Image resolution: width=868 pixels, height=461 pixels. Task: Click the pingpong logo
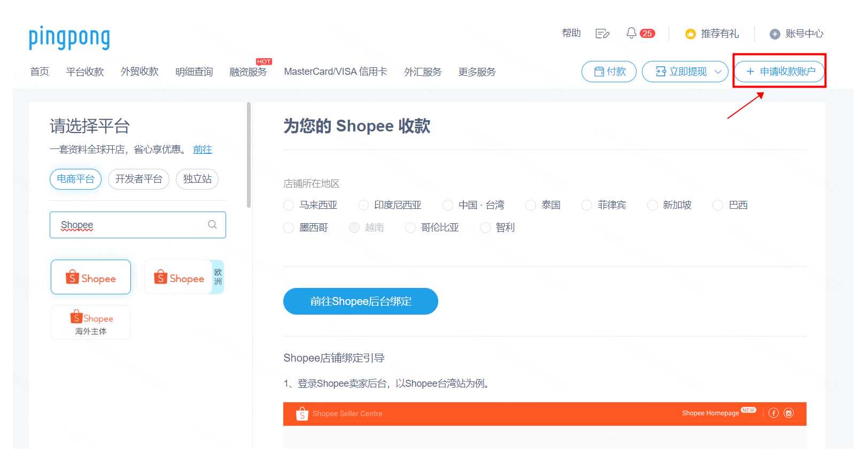pos(69,38)
